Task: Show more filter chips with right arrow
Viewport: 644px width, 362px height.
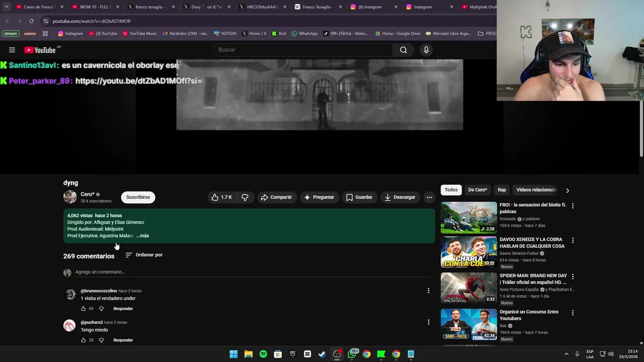Action: [x=568, y=191]
